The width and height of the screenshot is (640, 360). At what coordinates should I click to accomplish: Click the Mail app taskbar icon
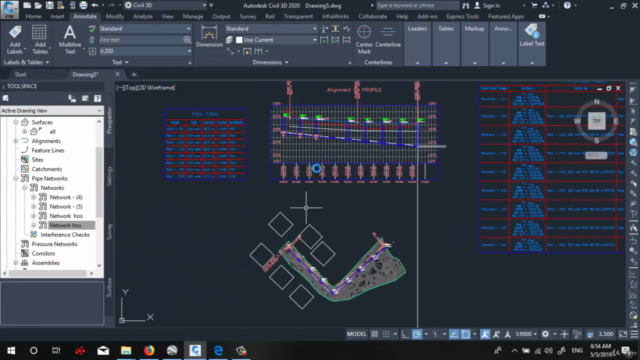(103, 351)
